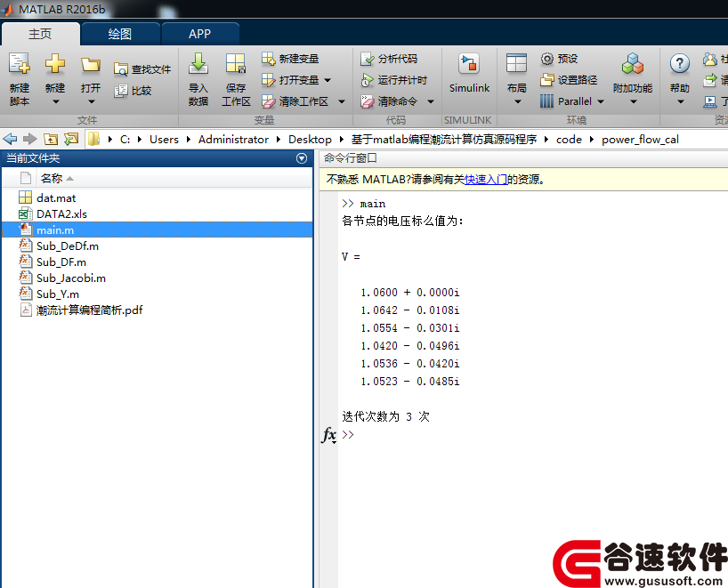
Task: Click the Command Window (命令行窗口) title
Action: click(x=351, y=158)
